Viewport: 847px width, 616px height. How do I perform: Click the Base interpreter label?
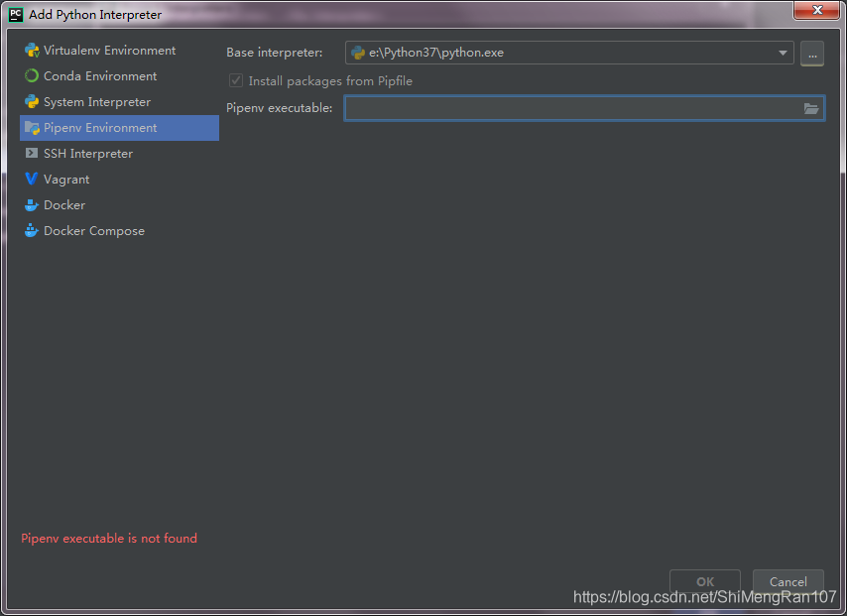tap(275, 53)
